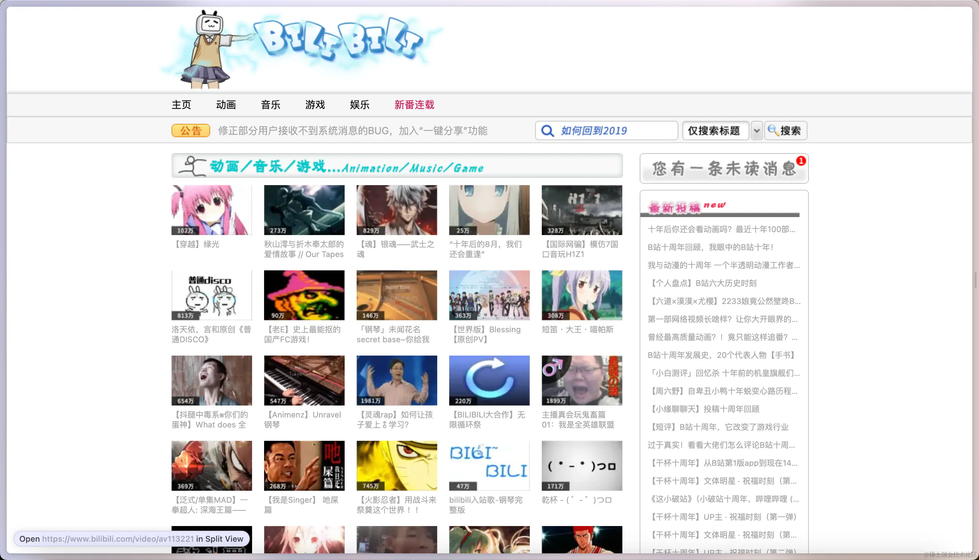The width and height of the screenshot is (979, 560).
Task: Open 短笛·大王·喵帕斯 thumbnail
Action: tap(582, 295)
